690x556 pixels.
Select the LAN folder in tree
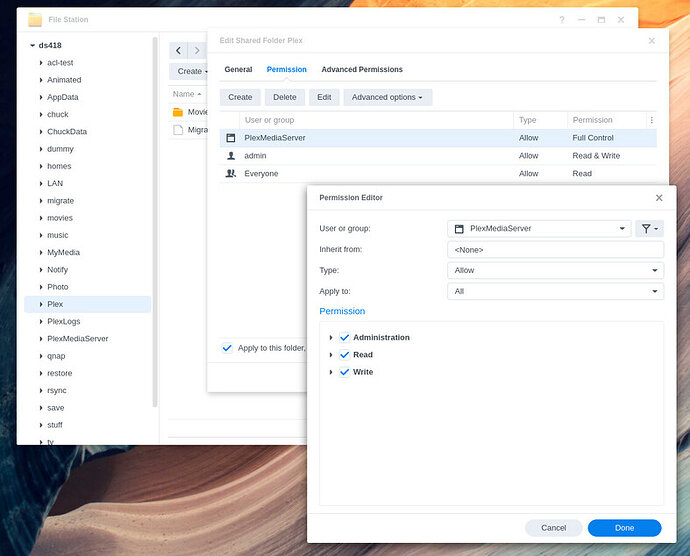click(55, 184)
